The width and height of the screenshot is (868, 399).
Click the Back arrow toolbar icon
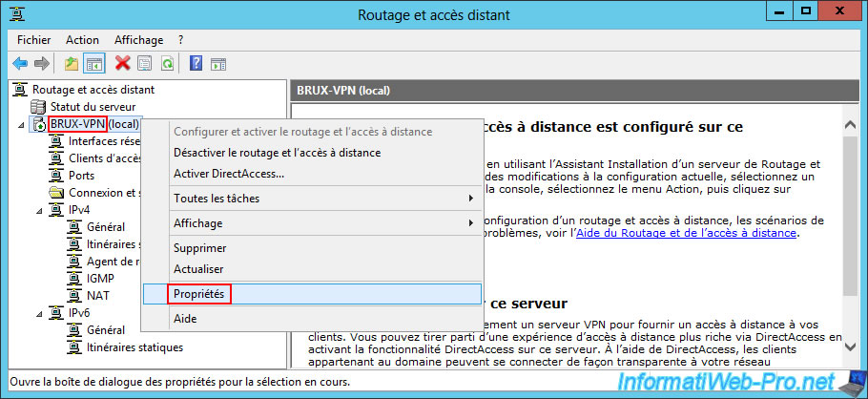tap(20, 63)
